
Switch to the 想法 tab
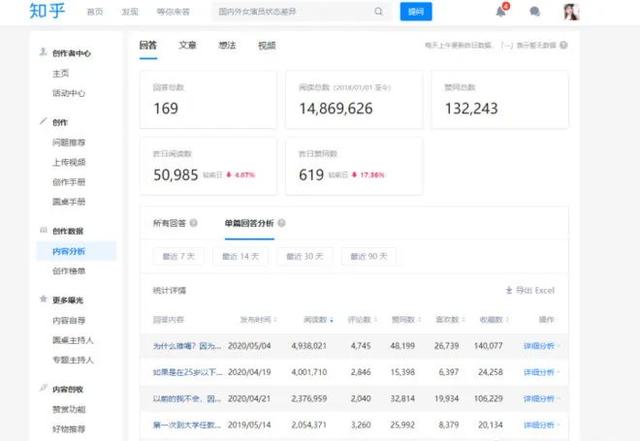[227, 45]
